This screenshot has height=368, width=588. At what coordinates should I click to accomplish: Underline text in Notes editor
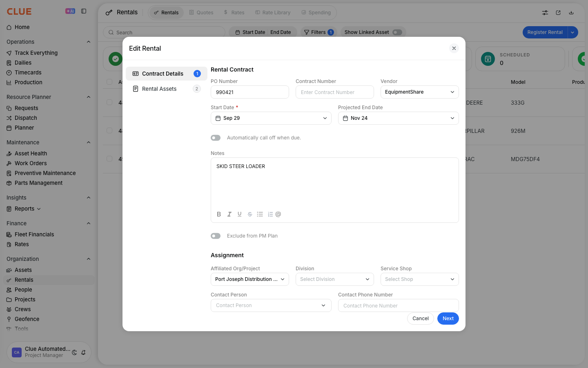coord(240,214)
